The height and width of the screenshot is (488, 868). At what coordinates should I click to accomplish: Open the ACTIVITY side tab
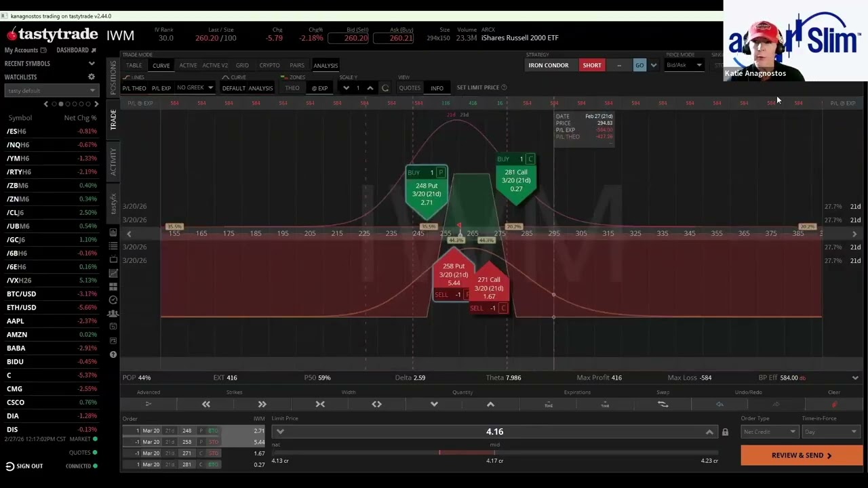point(113,161)
